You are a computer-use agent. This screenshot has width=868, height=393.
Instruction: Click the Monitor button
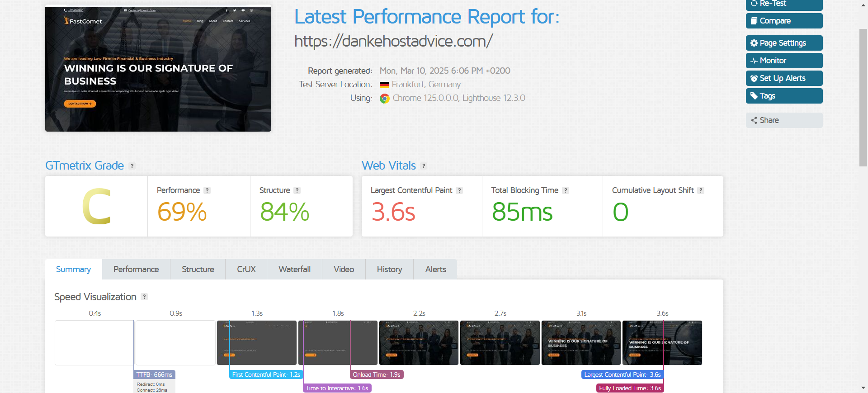784,61
